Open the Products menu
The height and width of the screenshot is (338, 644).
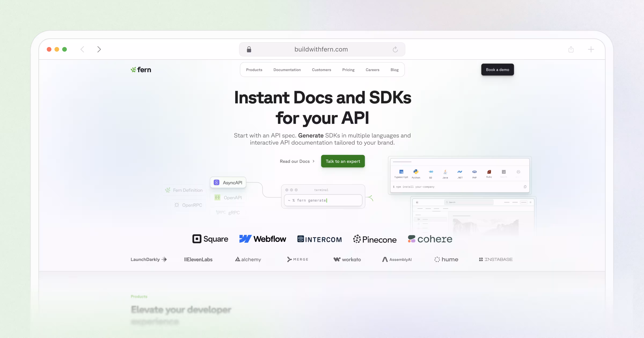click(x=254, y=70)
